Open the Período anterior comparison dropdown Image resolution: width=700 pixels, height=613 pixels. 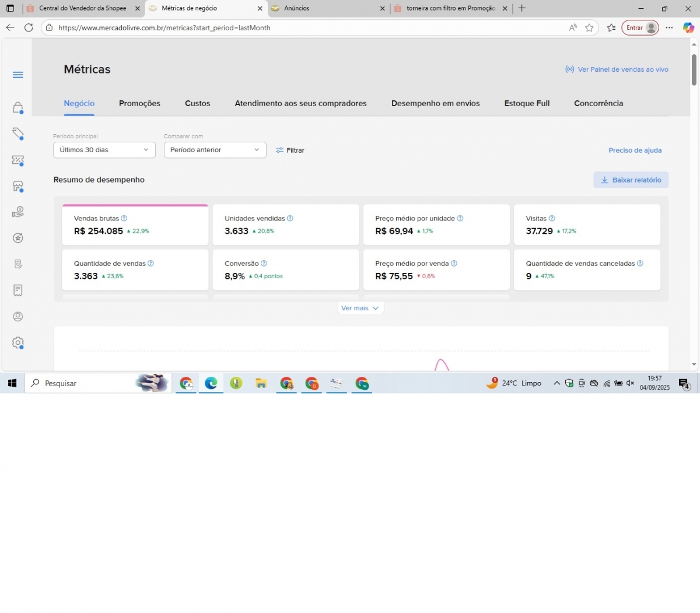(x=215, y=150)
